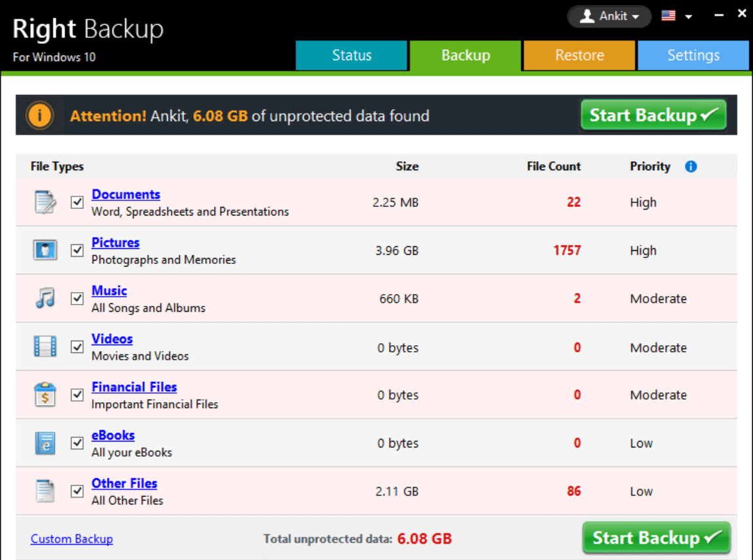Click the Pictures photo frame icon

(45, 250)
